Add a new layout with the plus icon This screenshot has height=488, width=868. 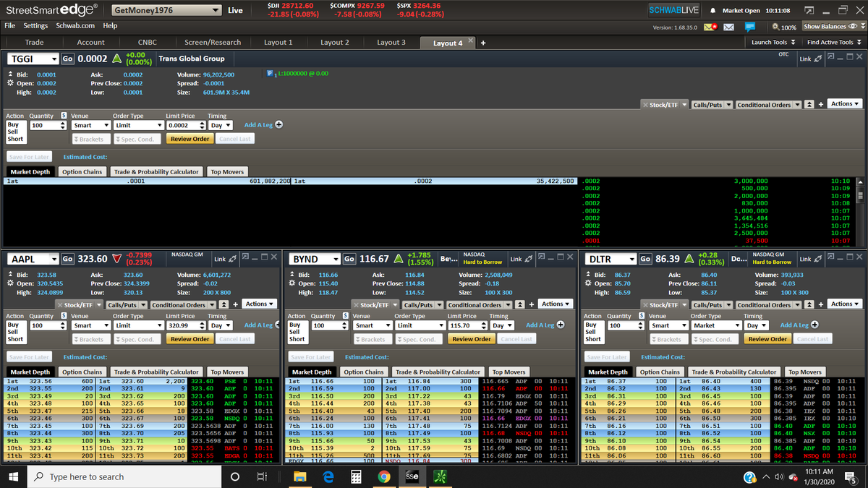point(483,43)
